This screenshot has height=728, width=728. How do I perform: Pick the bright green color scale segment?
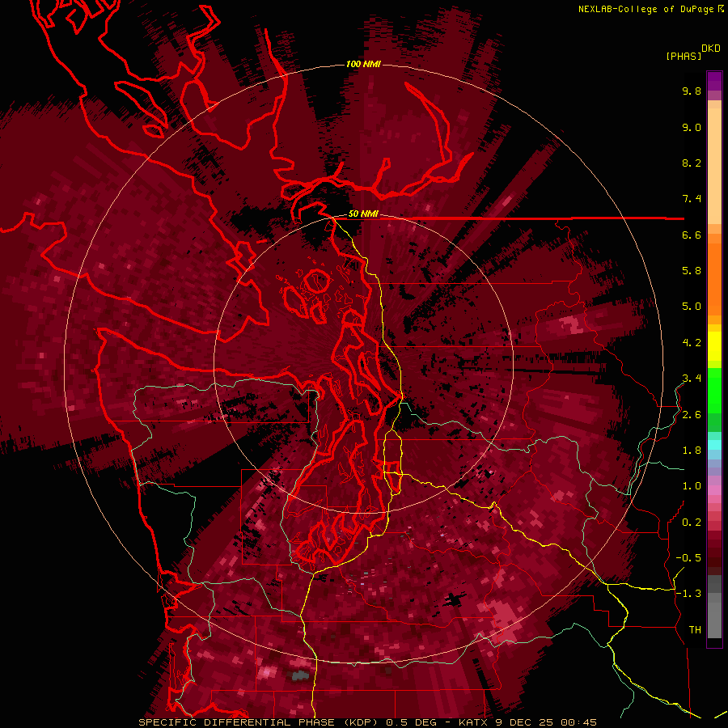[x=714, y=391]
